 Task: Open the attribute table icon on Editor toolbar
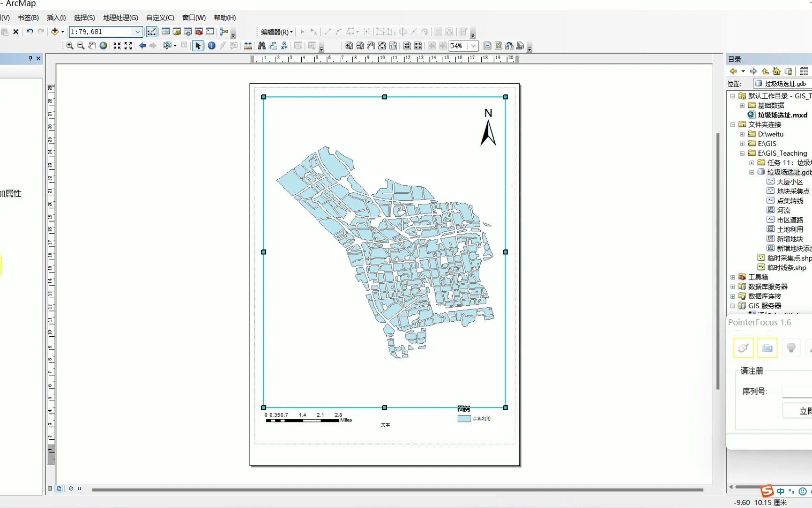click(x=438, y=32)
